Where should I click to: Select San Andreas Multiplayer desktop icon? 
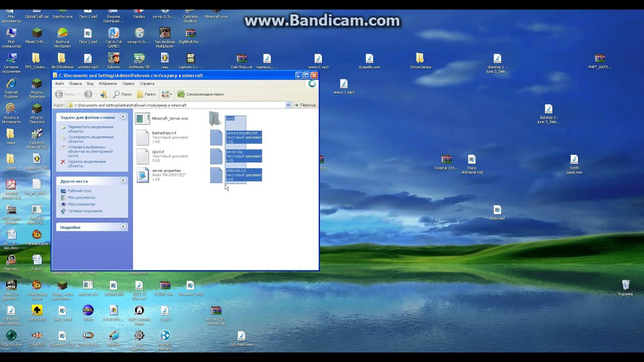165,38
